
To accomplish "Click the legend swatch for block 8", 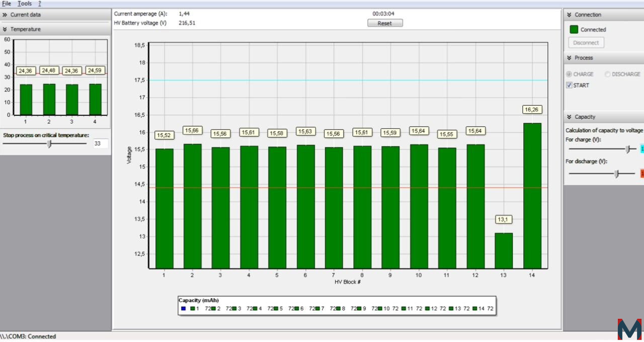I will point(339,308).
